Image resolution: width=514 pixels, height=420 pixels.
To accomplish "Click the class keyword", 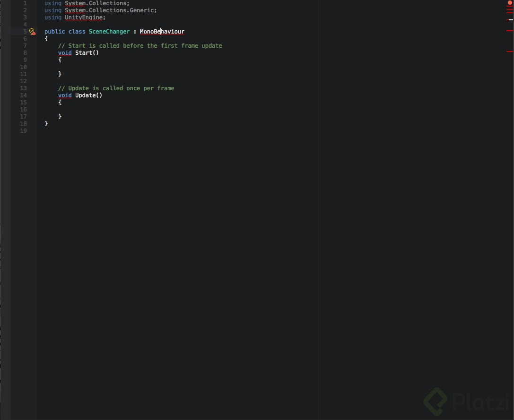I will click(77, 32).
